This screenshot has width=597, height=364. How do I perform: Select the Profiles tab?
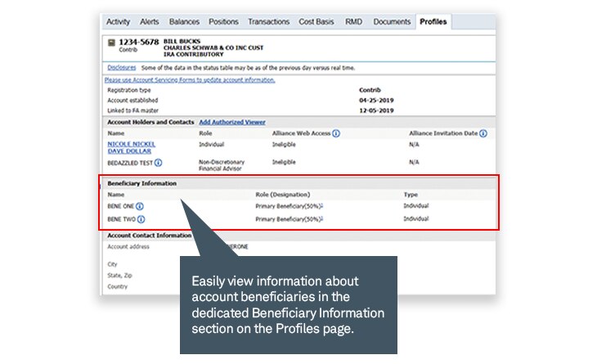tap(433, 22)
